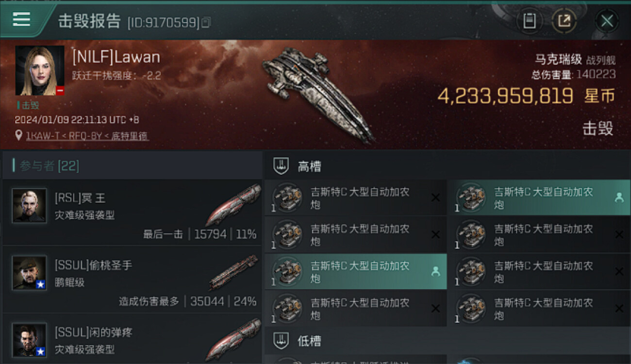Click the share/export icon
Viewport: 631px width, 364px height.
click(564, 21)
